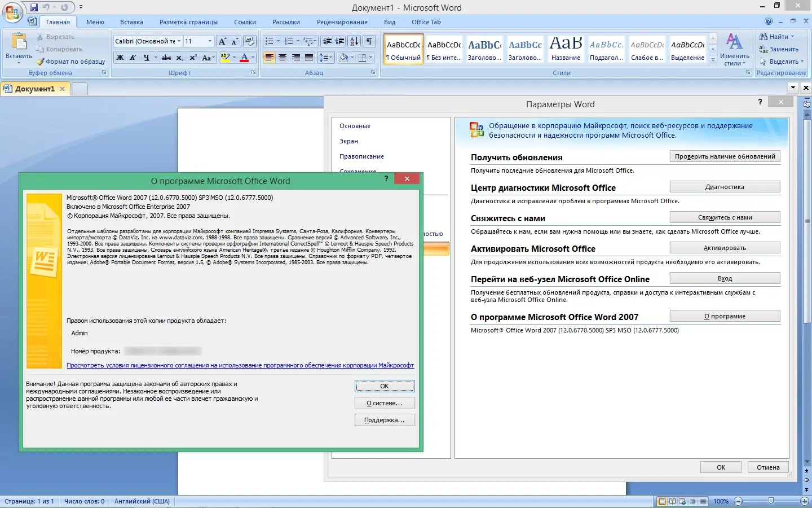Viewport: 812px width, 508px height.
Task: Click the 100% zoom level in status bar
Action: (721, 501)
